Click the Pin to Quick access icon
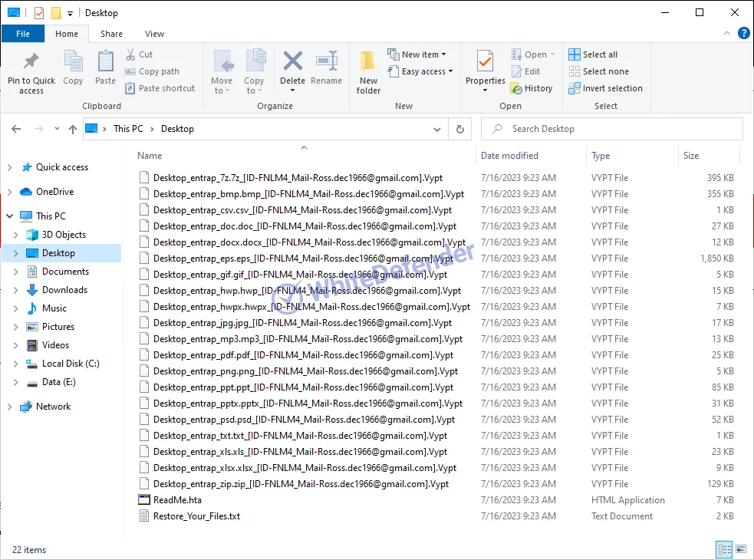 [x=31, y=63]
